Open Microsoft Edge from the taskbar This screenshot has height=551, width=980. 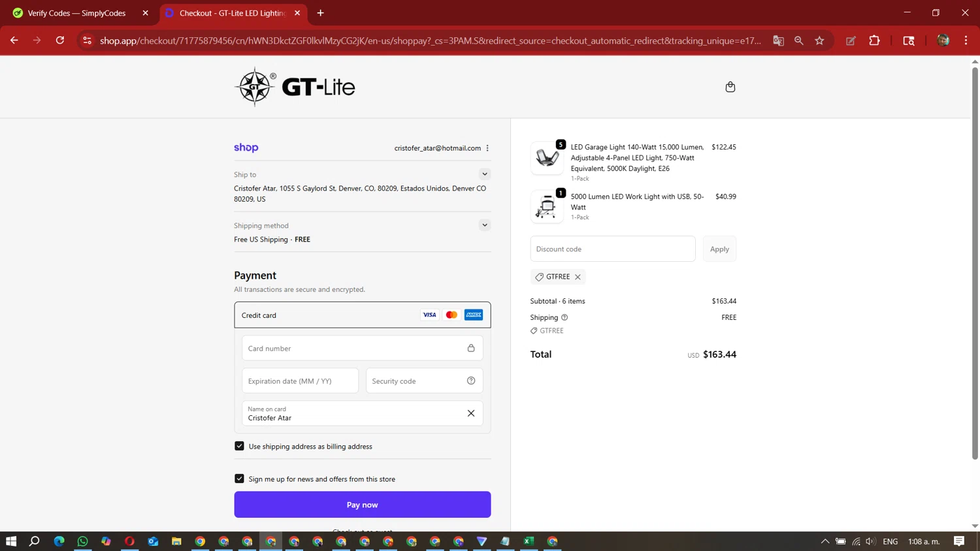tap(59, 541)
